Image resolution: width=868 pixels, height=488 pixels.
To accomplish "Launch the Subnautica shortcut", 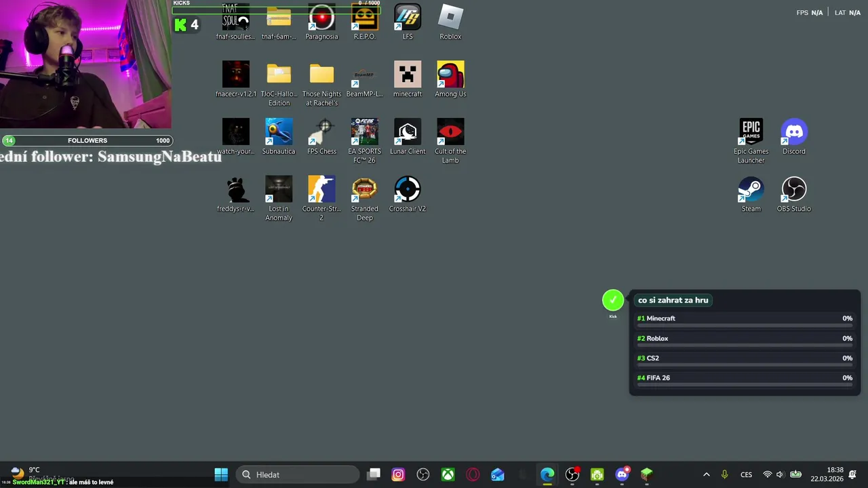I will click(x=279, y=137).
